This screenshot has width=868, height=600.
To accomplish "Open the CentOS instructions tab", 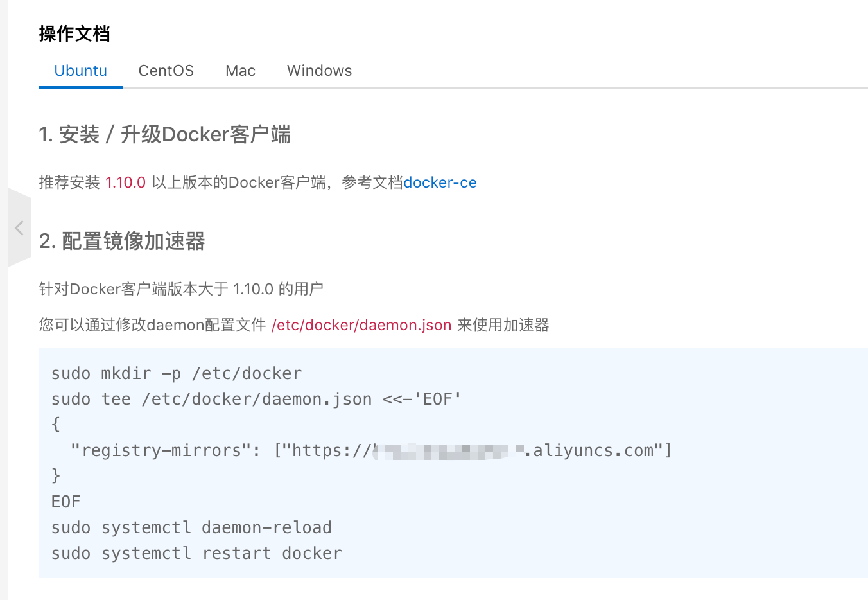I will click(166, 71).
